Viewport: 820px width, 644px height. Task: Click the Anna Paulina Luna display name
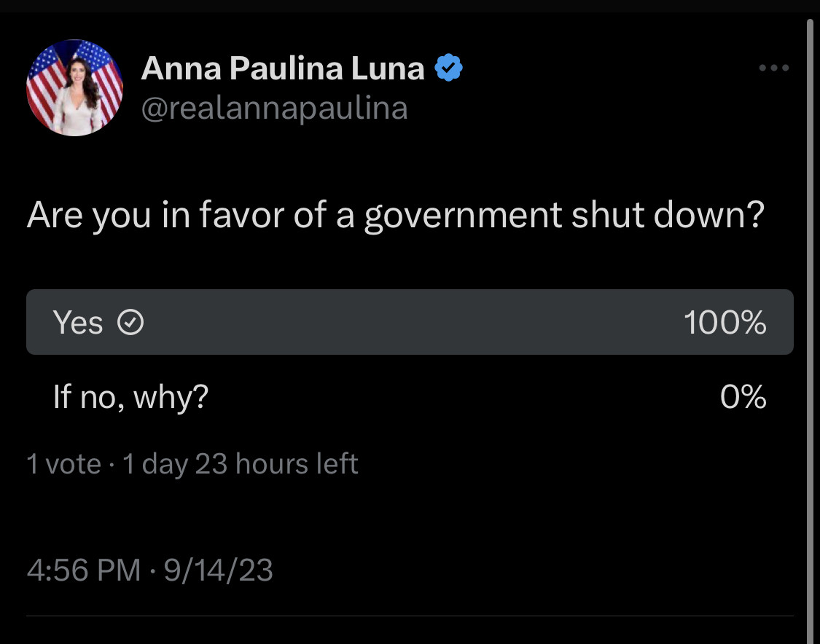coord(283,68)
